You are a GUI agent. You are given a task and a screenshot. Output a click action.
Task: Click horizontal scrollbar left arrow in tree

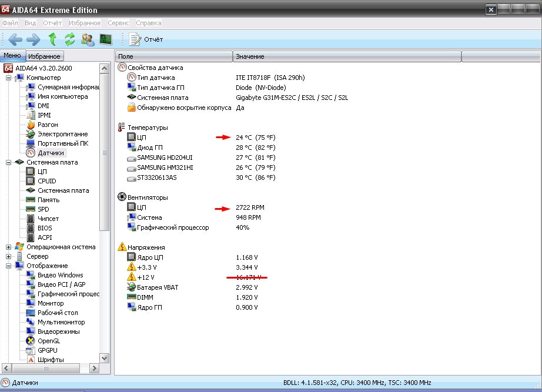pyautogui.click(x=6, y=368)
